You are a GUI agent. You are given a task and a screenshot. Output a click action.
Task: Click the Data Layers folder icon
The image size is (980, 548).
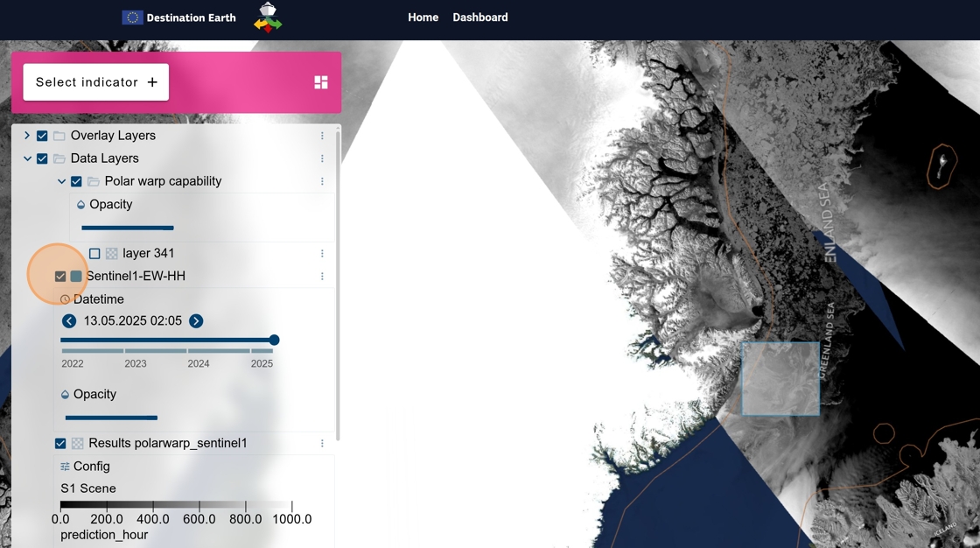[59, 159]
